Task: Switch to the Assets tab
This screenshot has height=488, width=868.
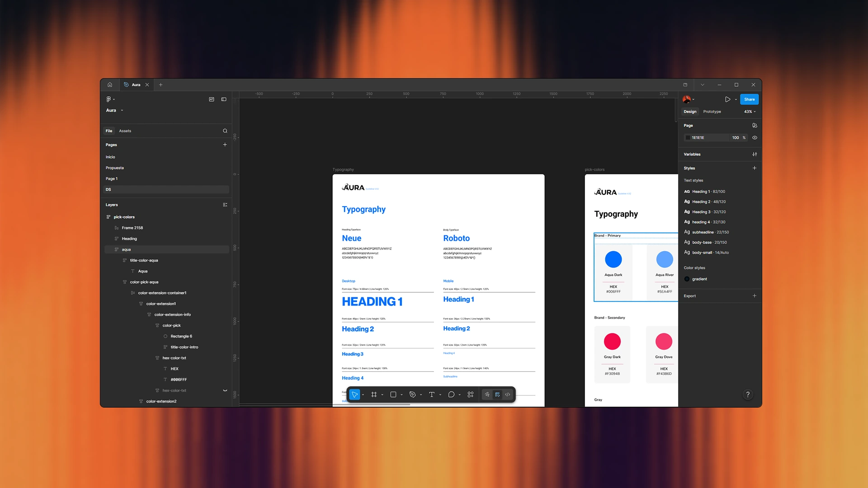Action: pyautogui.click(x=125, y=131)
